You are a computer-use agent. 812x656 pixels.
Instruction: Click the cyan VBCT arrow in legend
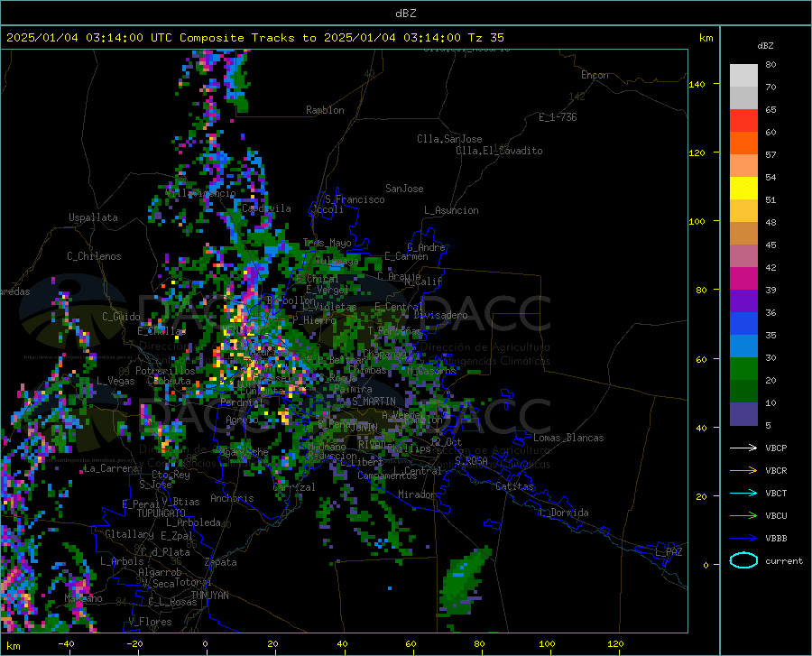click(743, 493)
